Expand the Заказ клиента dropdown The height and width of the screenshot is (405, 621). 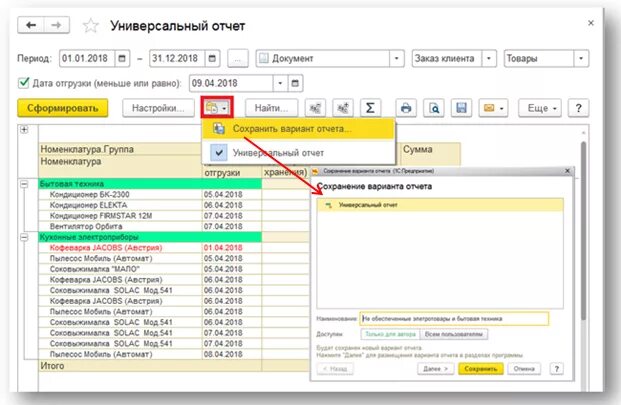[x=489, y=59]
